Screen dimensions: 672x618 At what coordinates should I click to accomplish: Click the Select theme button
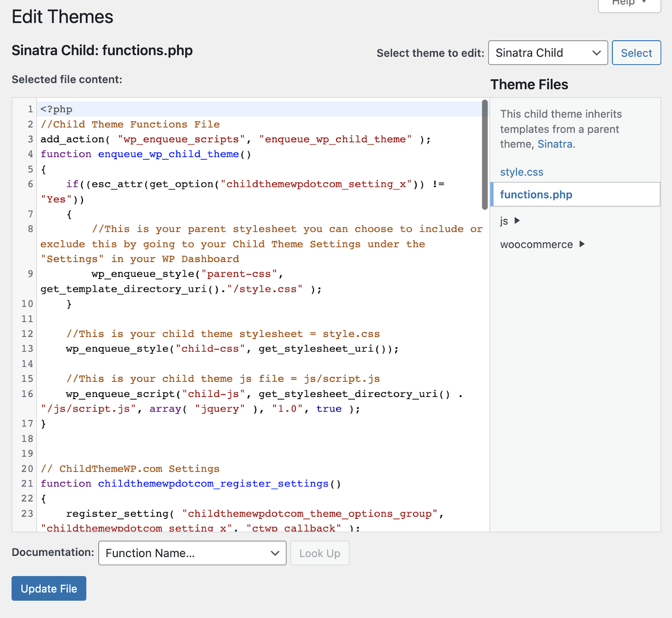[x=636, y=53]
